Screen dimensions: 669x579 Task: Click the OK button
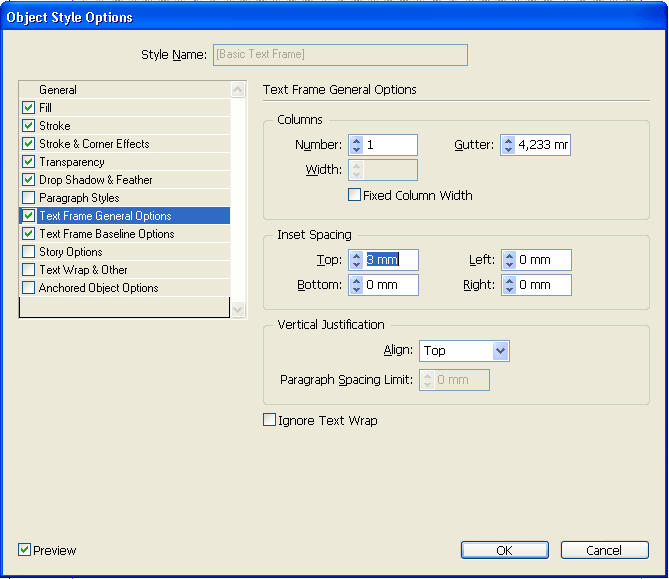coord(505,550)
